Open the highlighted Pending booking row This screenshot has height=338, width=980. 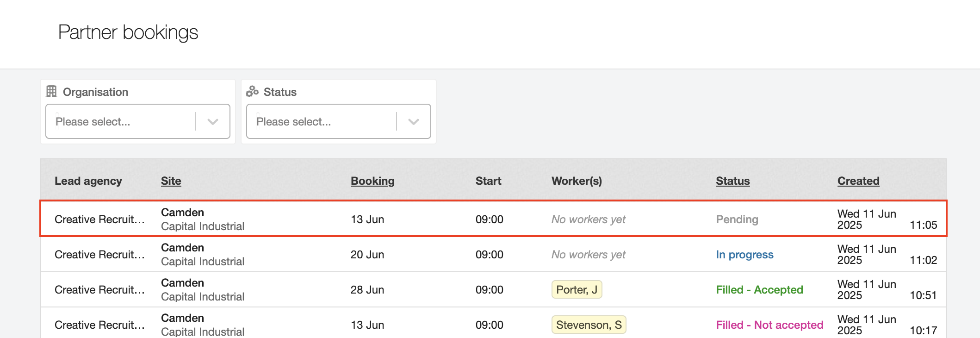click(493, 219)
